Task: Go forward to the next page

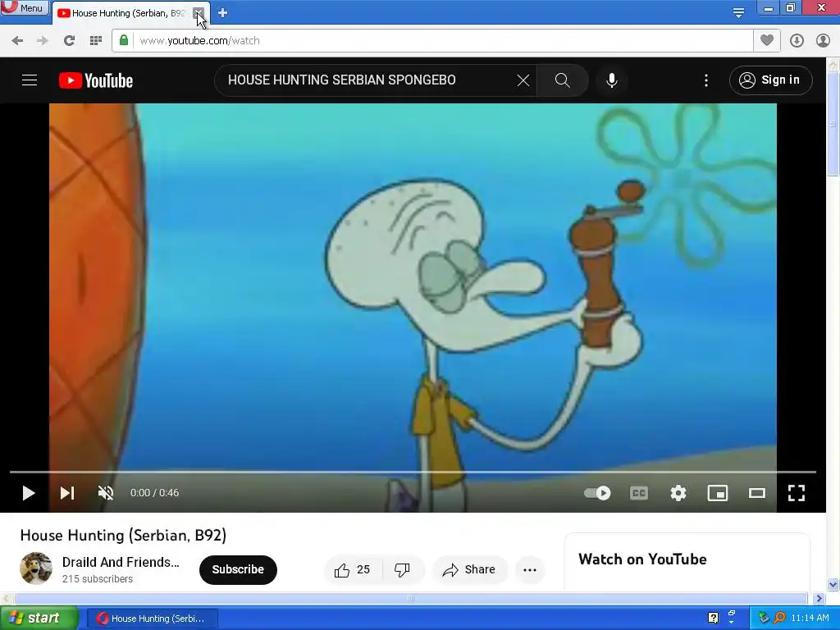Action: [x=43, y=41]
